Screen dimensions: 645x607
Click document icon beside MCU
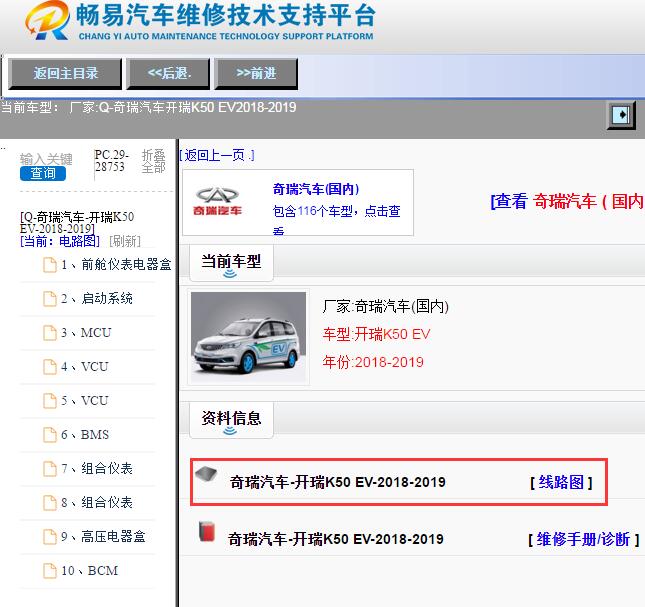pos(50,333)
